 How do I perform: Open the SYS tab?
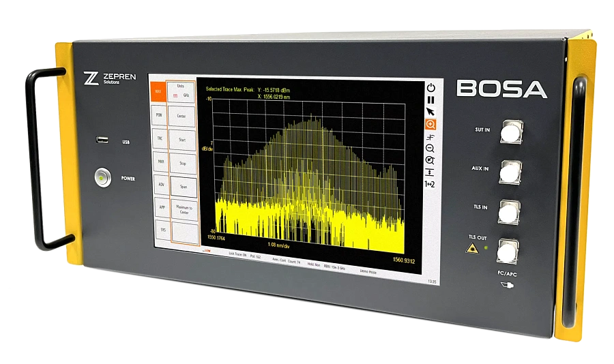pos(163,230)
